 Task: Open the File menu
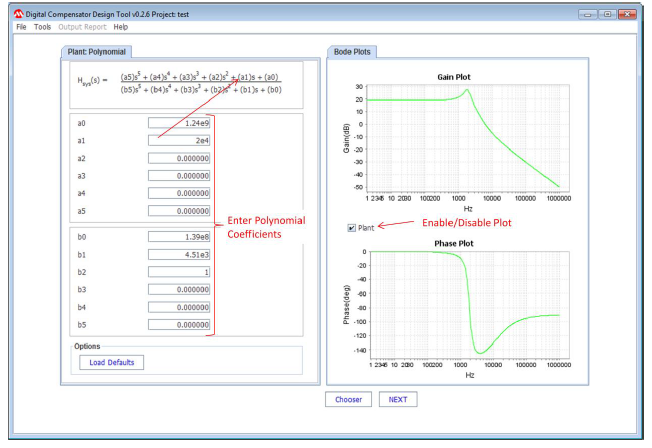(x=21, y=27)
